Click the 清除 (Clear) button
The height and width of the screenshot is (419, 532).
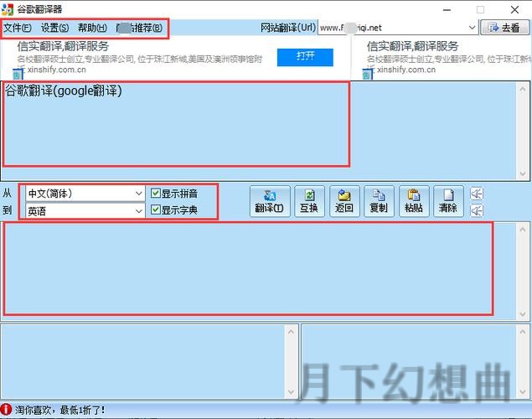[447, 202]
